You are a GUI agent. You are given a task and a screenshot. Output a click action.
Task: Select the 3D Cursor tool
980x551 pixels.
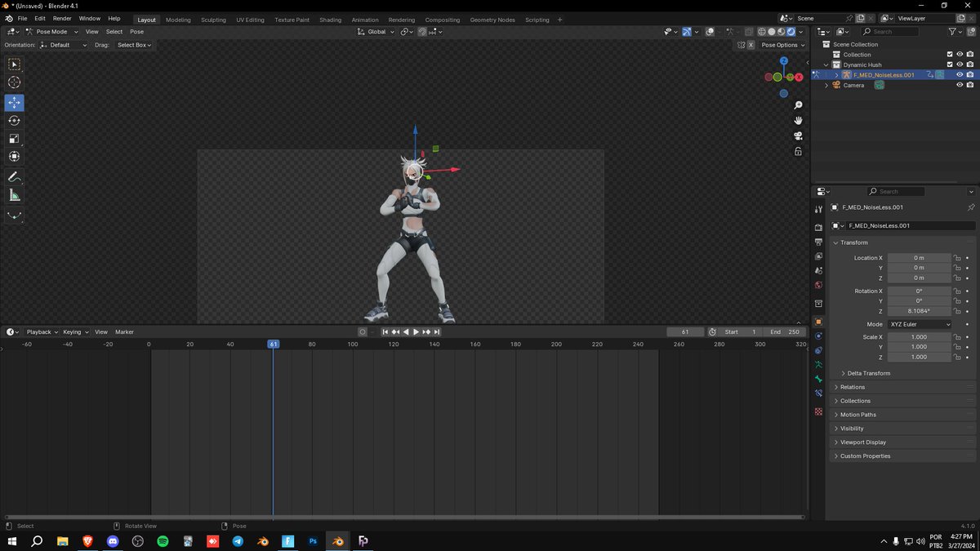point(14,82)
